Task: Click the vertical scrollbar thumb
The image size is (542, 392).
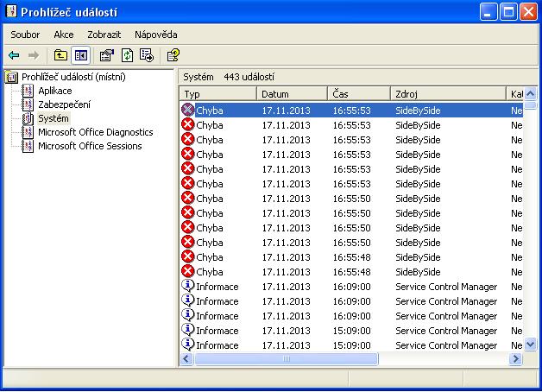Action: [x=530, y=105]
